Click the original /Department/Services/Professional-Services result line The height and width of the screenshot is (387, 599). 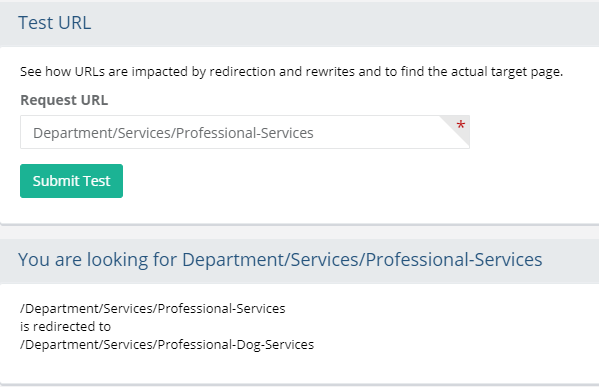[x=153, y=308]
